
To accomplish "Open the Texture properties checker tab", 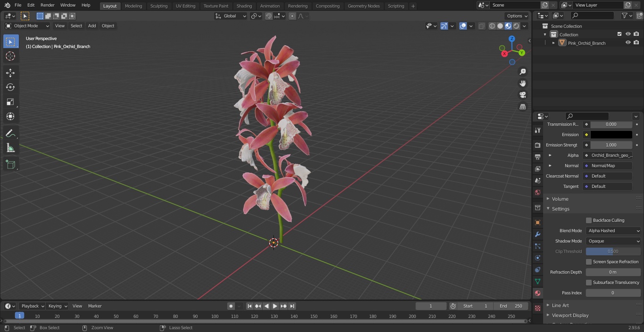I will coord(537,308).
